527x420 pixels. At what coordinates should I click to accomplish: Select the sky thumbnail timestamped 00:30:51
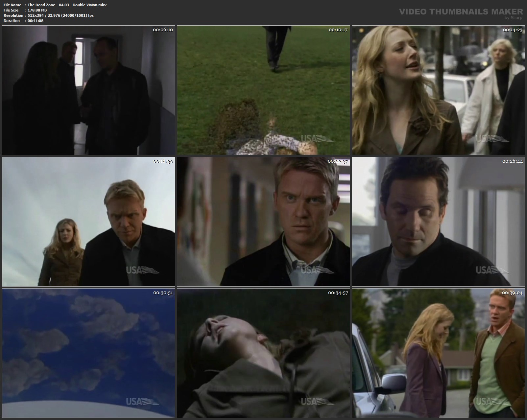(88, 353)
